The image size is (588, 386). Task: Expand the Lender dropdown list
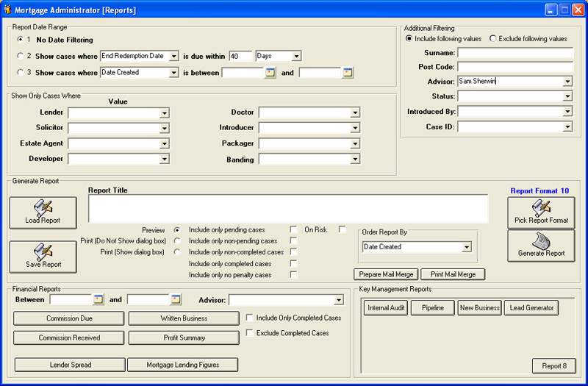click(165, 112)
